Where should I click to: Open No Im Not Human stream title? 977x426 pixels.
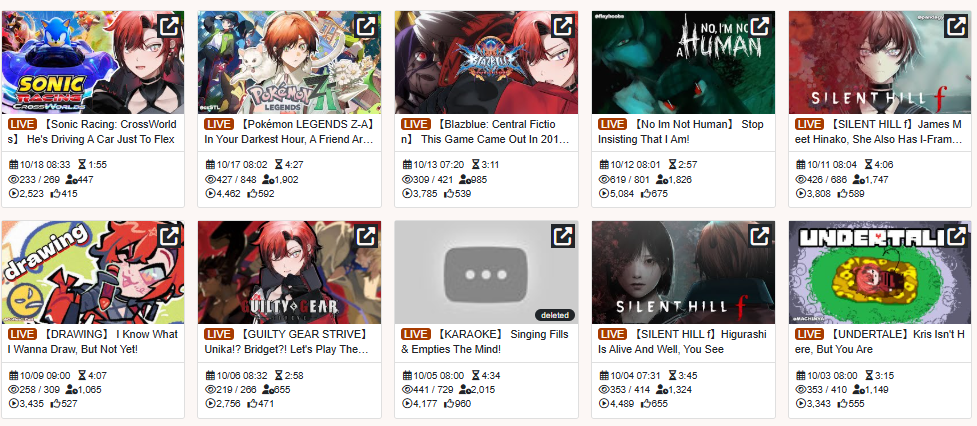click(x=680, y=132)
